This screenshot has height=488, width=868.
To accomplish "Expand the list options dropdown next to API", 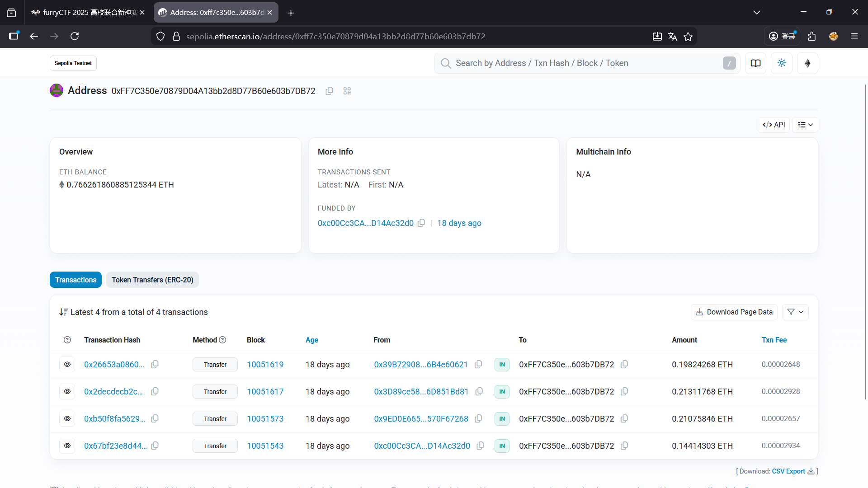I will tap(805, 125).
